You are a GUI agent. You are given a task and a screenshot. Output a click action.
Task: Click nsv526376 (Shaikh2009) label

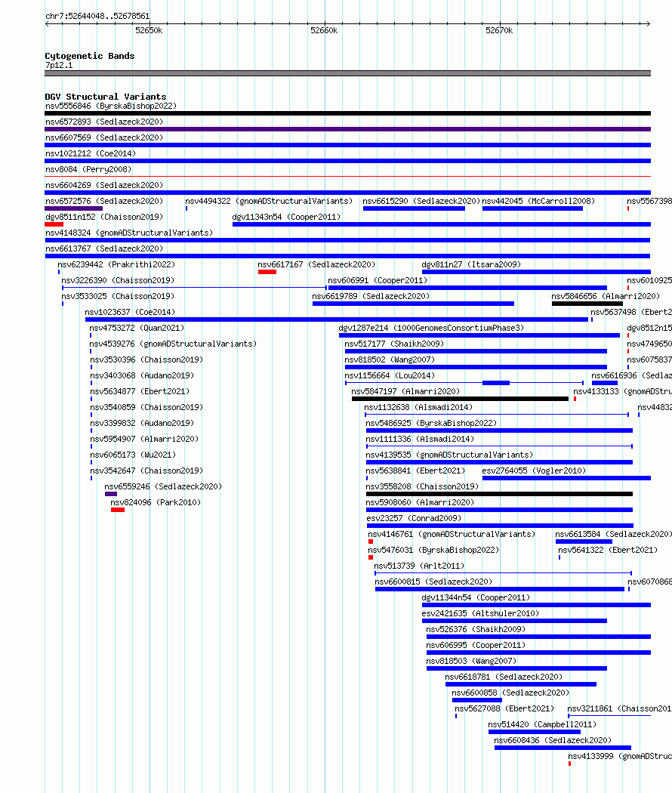[476, 629]
